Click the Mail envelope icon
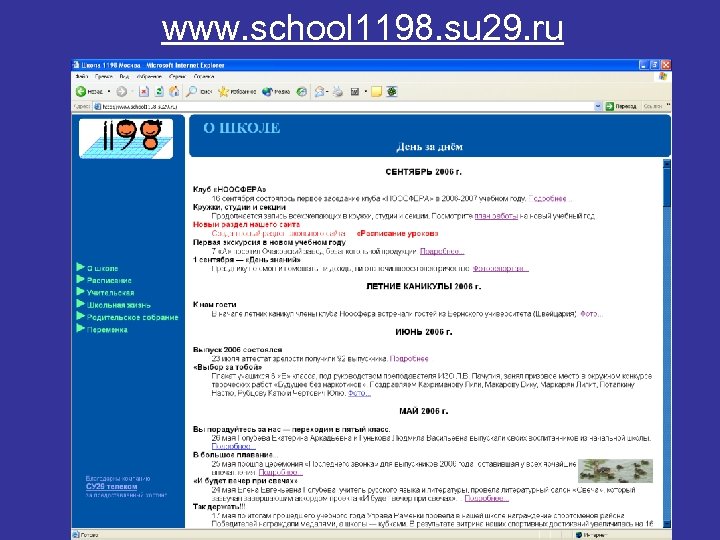This screenshot has height=540, width=720. 319,92
